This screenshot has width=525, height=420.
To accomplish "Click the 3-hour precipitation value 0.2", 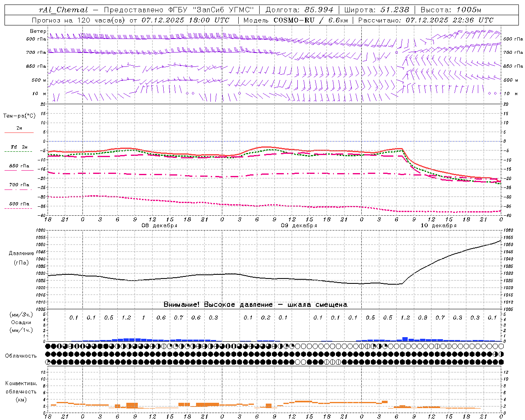I will pyautogui.click(x=266, y=317).
